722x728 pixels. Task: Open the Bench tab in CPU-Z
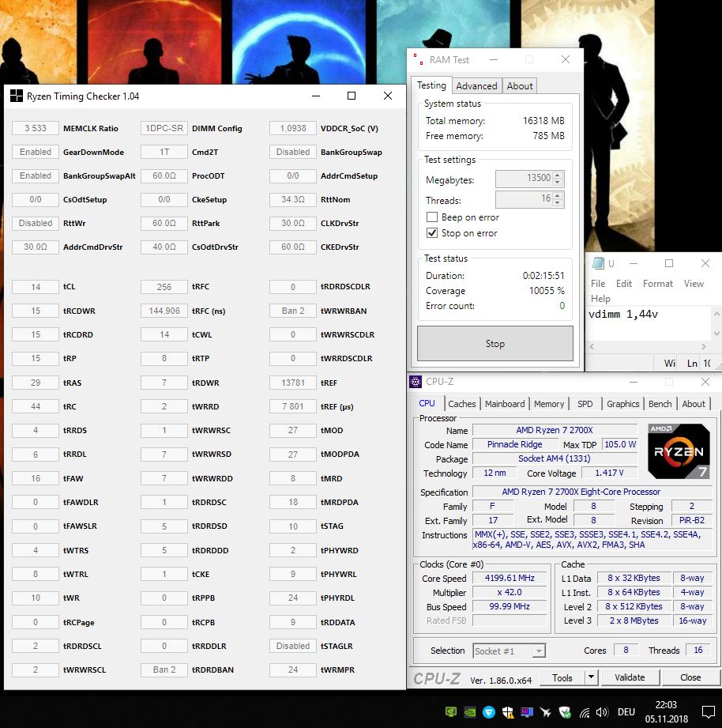pos(660,404)
